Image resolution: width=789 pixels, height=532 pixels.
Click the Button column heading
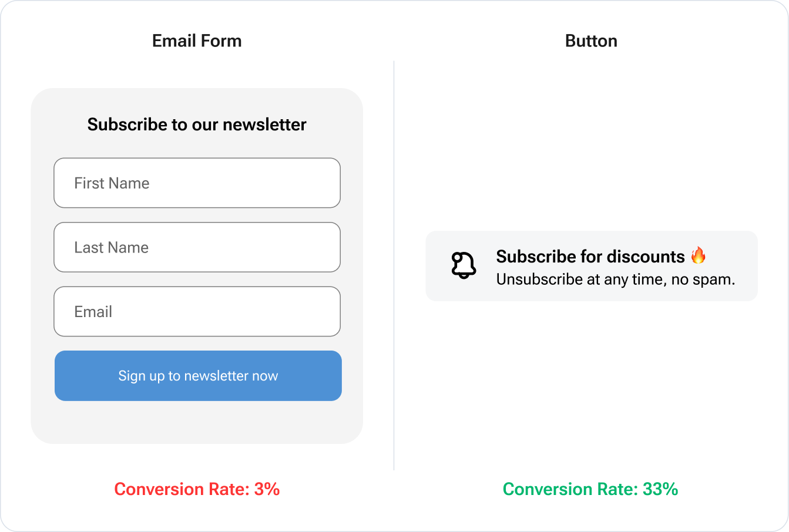591,41
